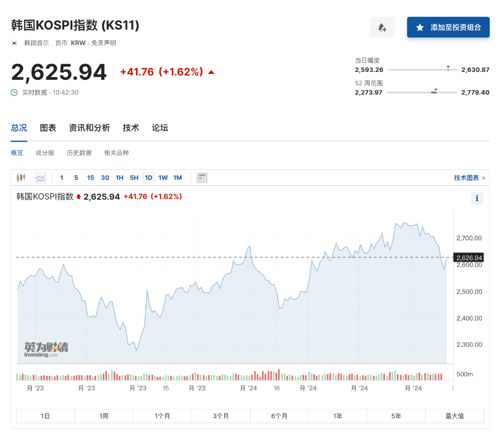Open the 资讯和分析 tab

90,128
